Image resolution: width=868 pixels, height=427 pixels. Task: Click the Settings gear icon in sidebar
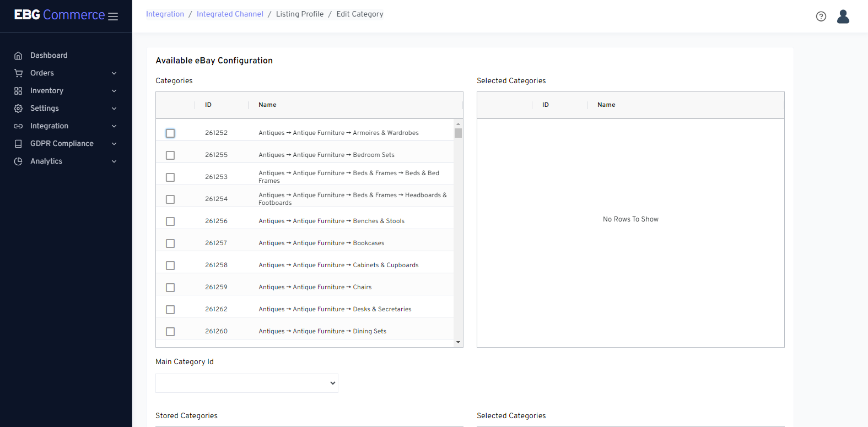point(18,109)
